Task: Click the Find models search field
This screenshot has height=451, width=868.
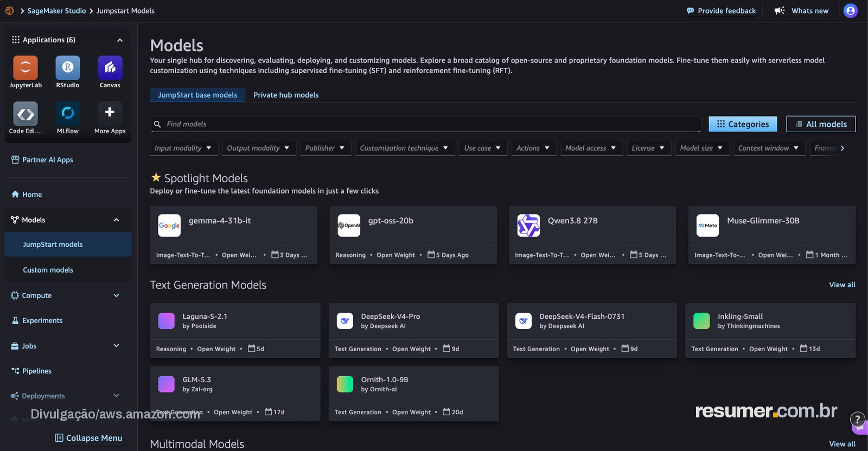Action: pyautogui.click(x=426, y=124)
